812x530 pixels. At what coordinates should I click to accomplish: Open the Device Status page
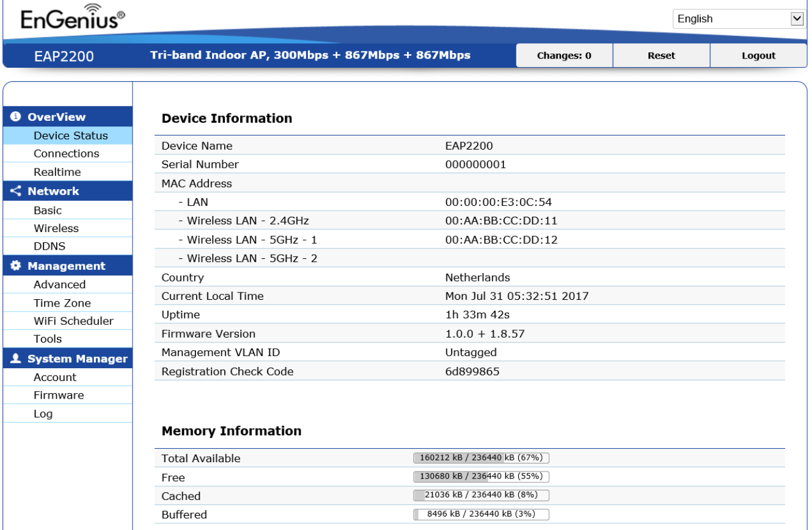67,136
